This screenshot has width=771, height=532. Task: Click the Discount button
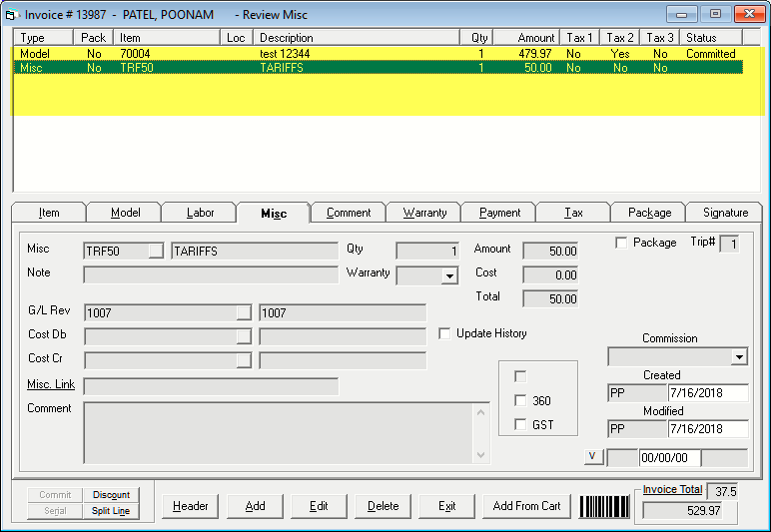click(x=111, y=495)
